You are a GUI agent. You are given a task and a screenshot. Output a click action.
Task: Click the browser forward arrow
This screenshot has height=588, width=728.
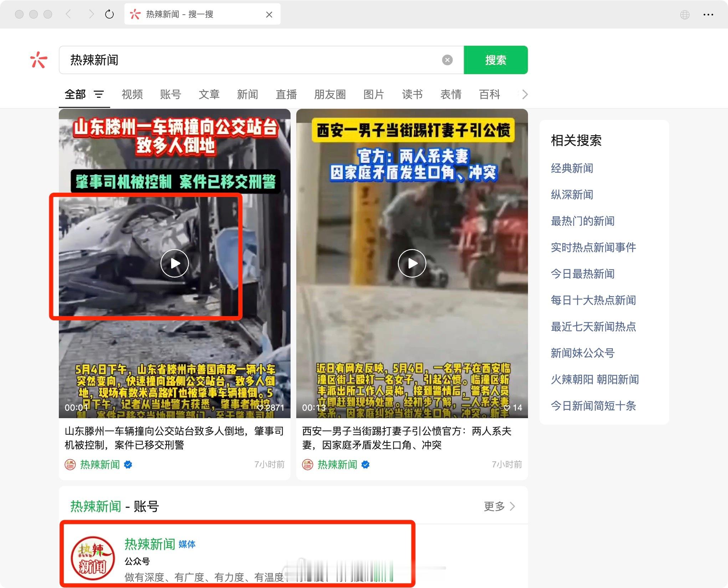(91, 14)
